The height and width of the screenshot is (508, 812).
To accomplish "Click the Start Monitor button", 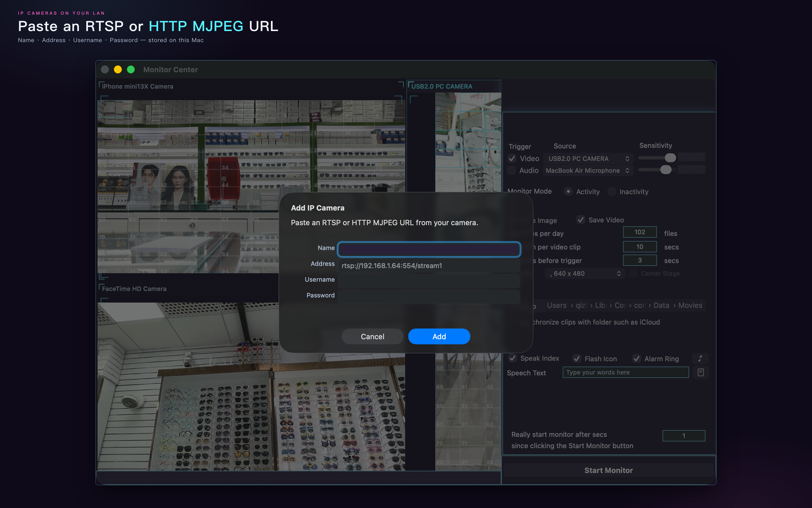I will 608,470.
